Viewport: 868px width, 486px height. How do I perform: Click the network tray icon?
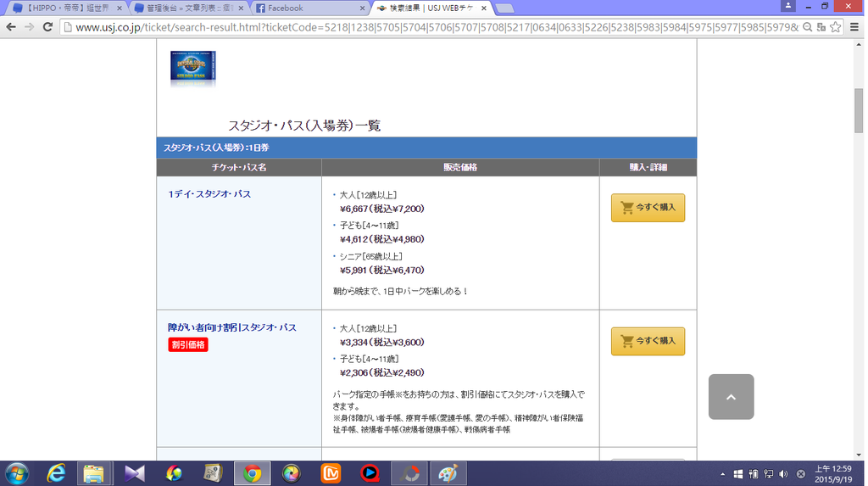[768, 474]
